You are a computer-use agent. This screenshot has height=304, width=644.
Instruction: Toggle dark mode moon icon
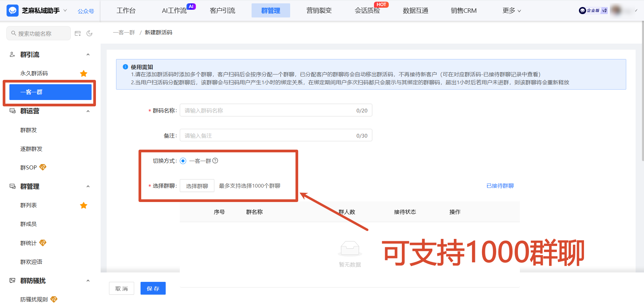pyautogui.click(x=90, y=33)
